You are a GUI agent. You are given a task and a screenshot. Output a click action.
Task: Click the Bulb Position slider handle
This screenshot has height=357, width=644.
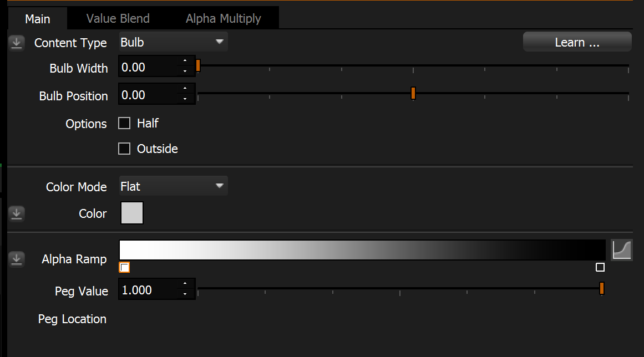tap(413, 93)
